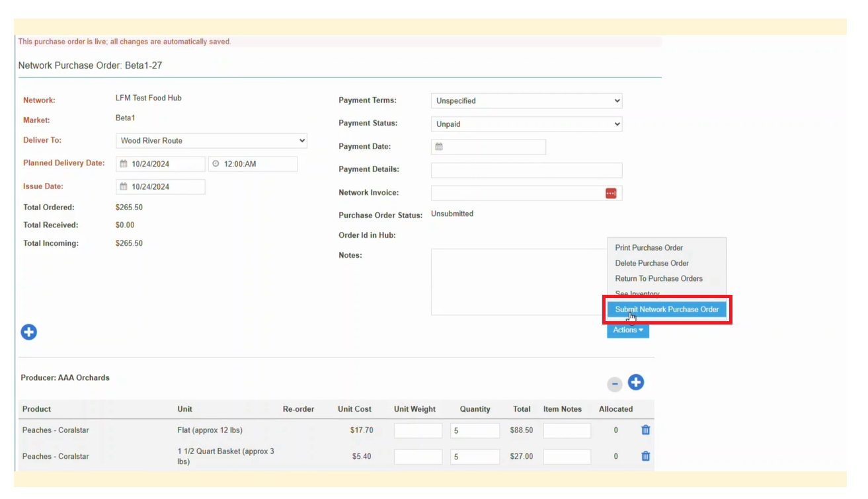Image resolution: width=868 pixels, height=499 pixels.
Task: Click Quantity field for Peaches Flat row
Action: [x=475, y=430]
